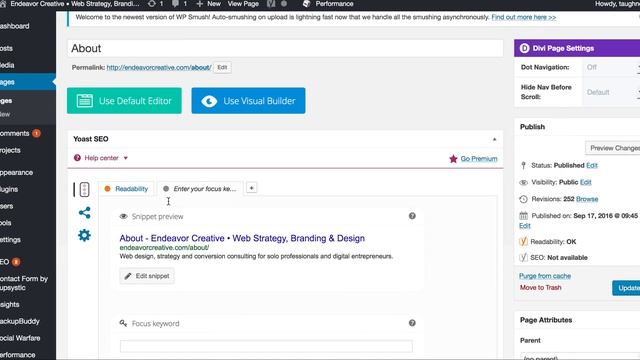Click the Move to Trash link
This screenshot has height=360, width=640.
[x=540, y=287]
